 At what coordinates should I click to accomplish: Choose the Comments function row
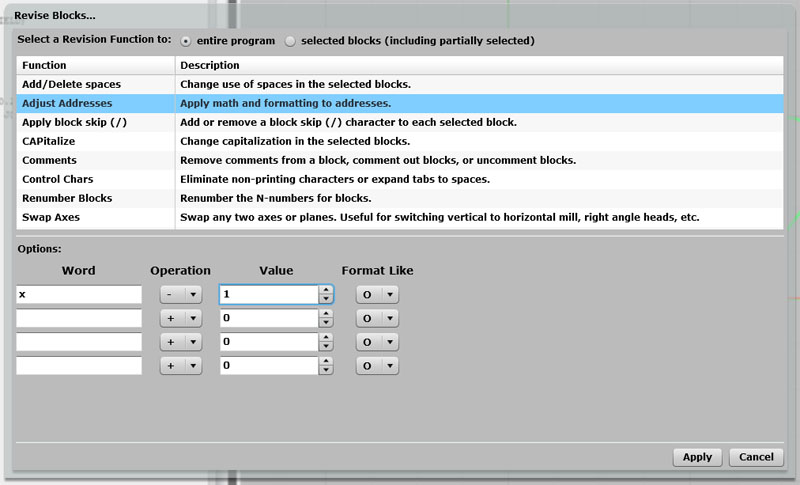(x=400, y=160)
